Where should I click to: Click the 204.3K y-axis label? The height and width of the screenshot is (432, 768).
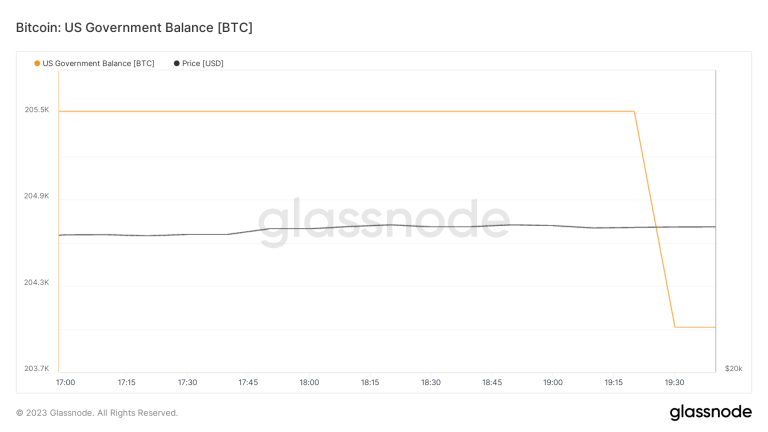click(x=37, y=282)
